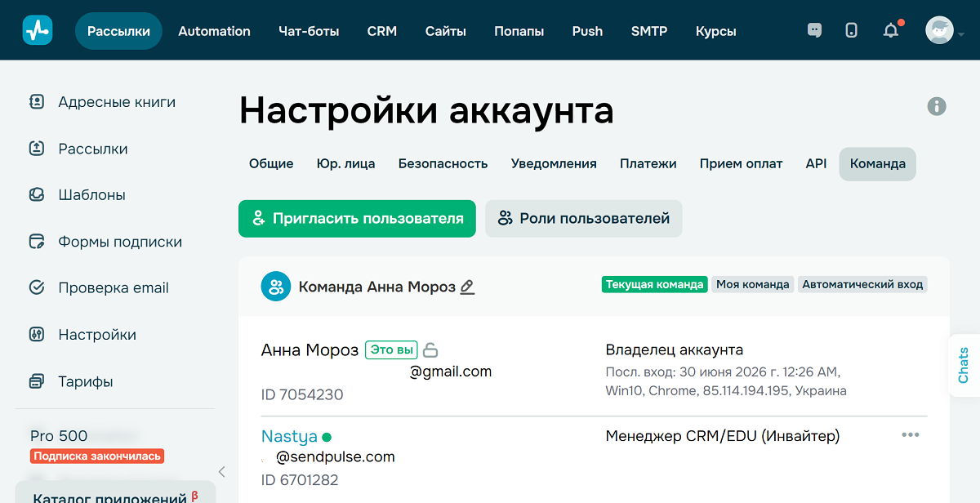Image resolution: width=980 pixels, height=503 pixels.
Task: Open the Рассылки top menu
Action: point(118,31)
